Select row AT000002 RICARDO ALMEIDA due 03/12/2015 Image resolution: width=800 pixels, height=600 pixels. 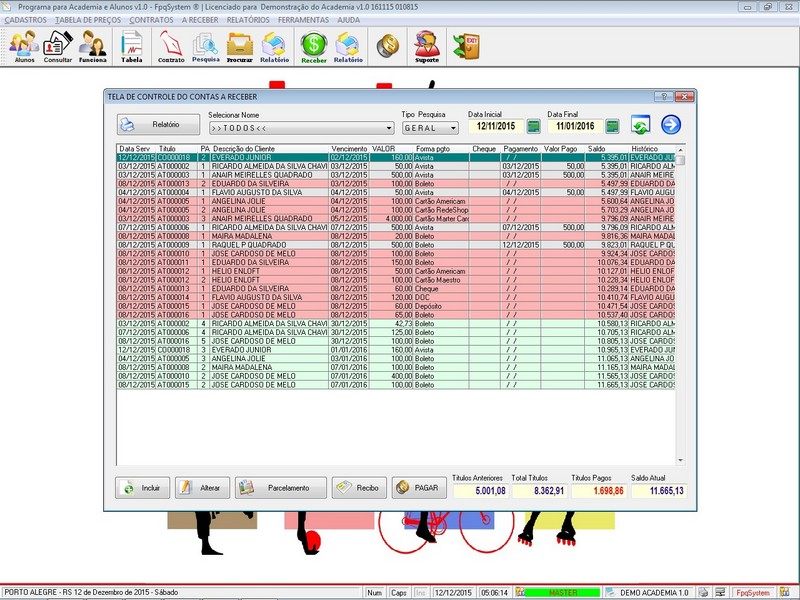tap(396, 166)
